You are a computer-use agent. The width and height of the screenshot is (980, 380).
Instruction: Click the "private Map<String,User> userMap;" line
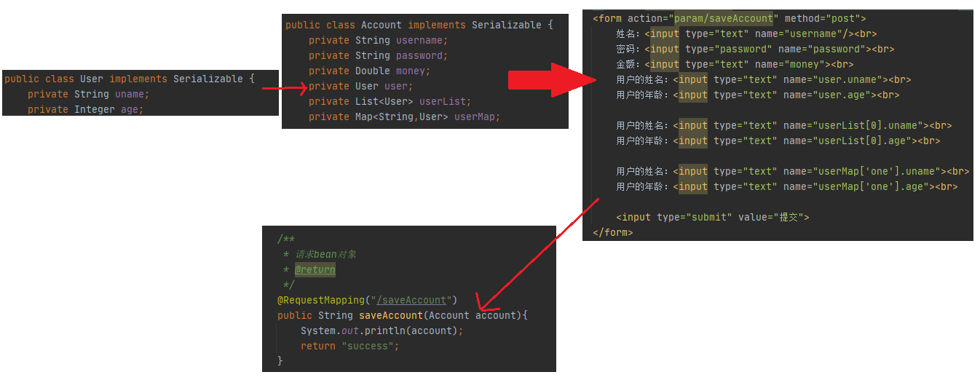404,116
